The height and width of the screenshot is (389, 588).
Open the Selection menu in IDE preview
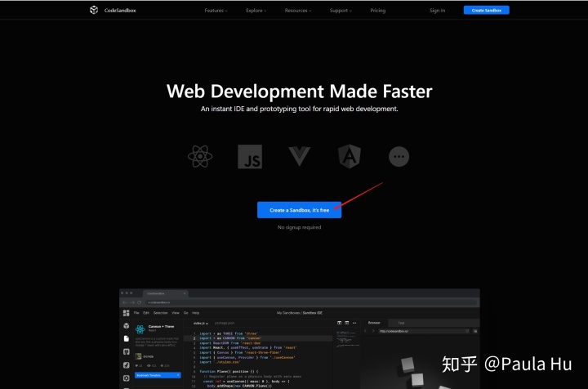(161, 313)
